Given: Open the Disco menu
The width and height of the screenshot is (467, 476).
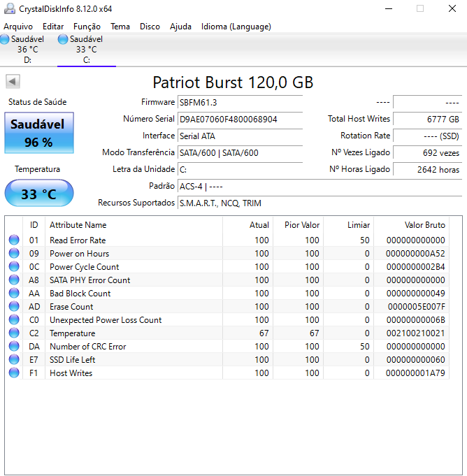Looking at the screenshot, I should pos(150,27).
